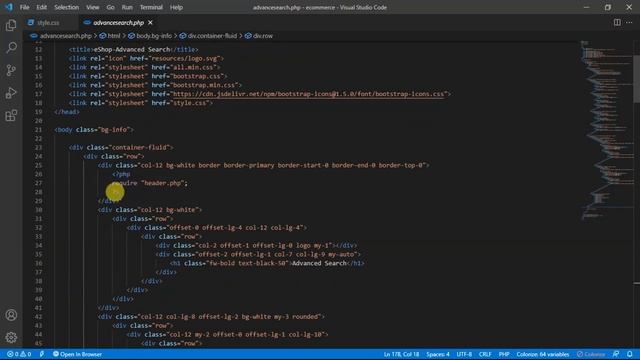Open the Go menu
This screenshot has height=360, width=640.
click(x=110, y=7)
